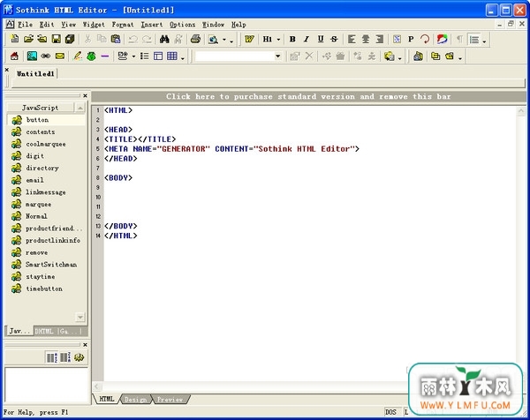
Task: Expand the table toolbar options arrow
Action: [x=183, y=58]
